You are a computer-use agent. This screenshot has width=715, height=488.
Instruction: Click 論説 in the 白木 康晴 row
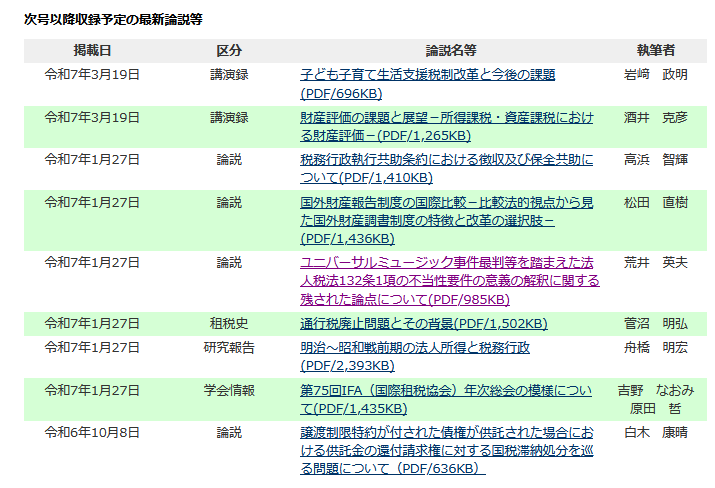tap(229, 432)
